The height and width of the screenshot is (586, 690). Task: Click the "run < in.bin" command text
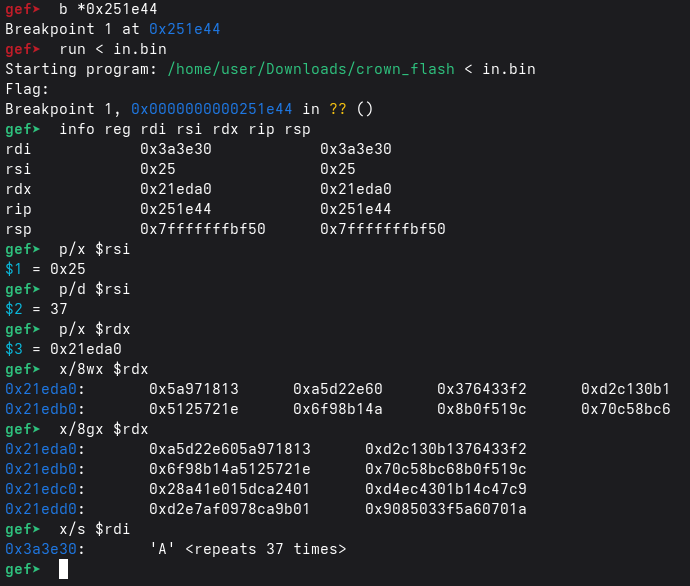tap(113, 49)
